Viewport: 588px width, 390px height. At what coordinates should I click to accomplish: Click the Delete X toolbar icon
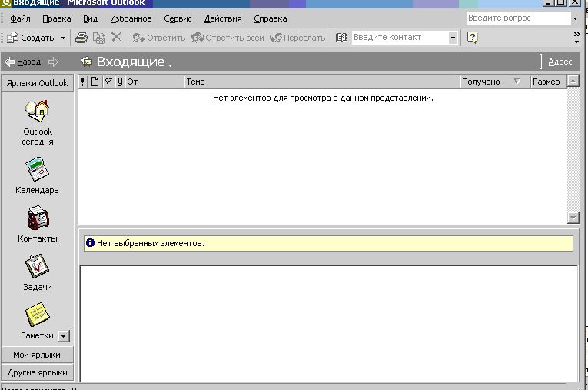[x=117, y=37]
